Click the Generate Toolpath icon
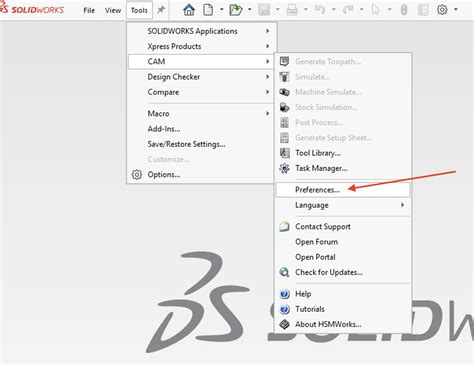Image resolution: width=474 pixels, height=365 pixels. 284,61
